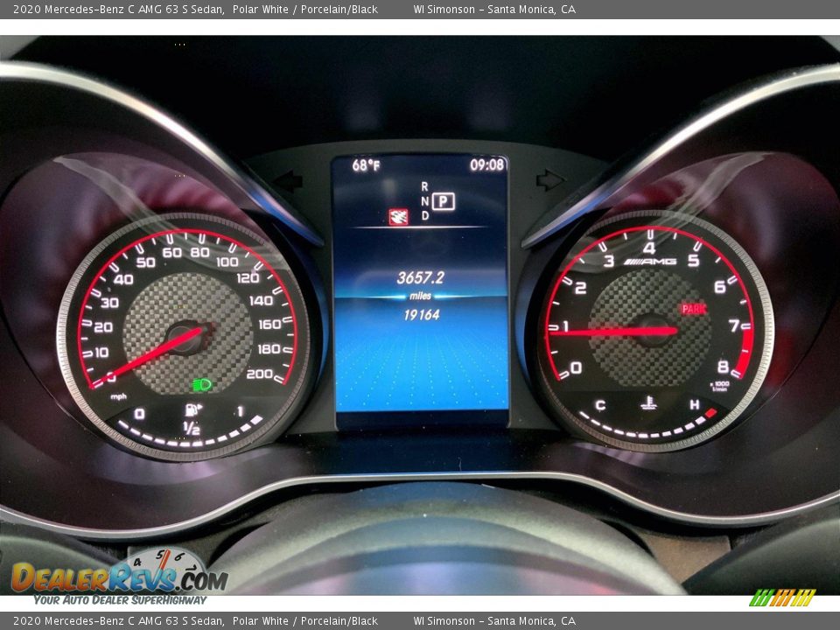Tap the 7 mark on the tachometer
840x630 pixels.
point(733,325)
